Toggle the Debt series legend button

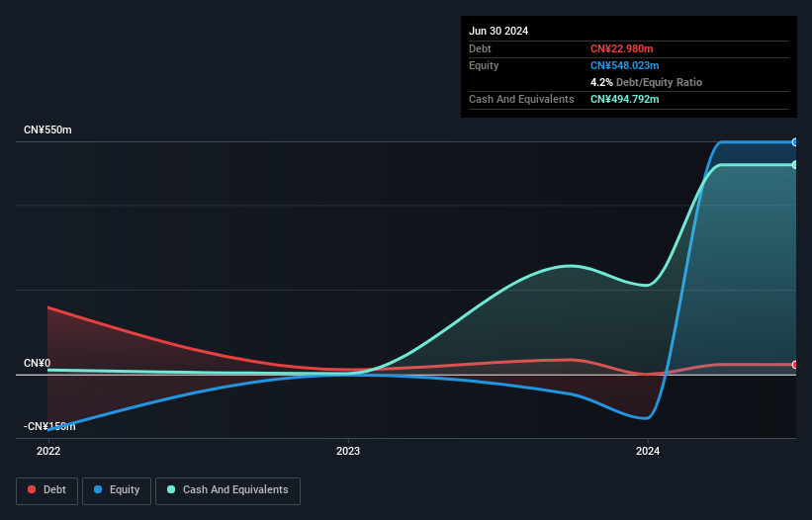tap(47, 490)
